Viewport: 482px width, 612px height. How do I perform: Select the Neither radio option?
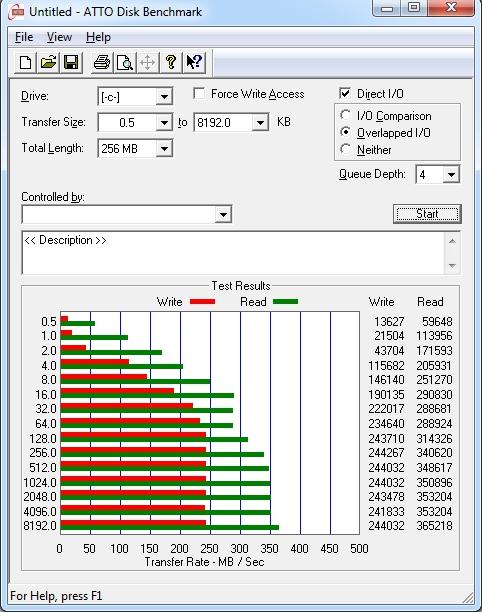(345, 149)
